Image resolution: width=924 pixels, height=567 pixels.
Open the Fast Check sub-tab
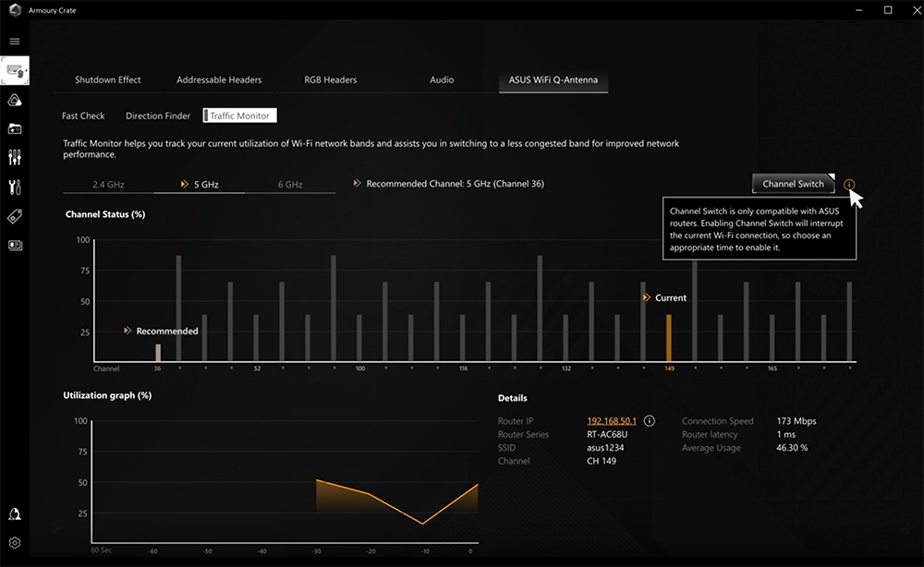point(83,115)
